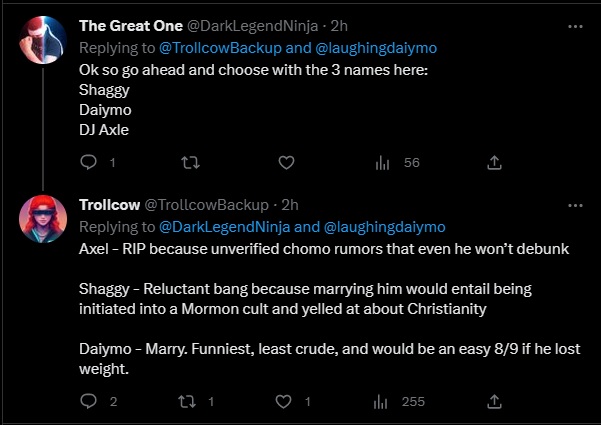Retweet Trollcow's tweet
Screen dimensions: 601x425
tap(187, 402)
